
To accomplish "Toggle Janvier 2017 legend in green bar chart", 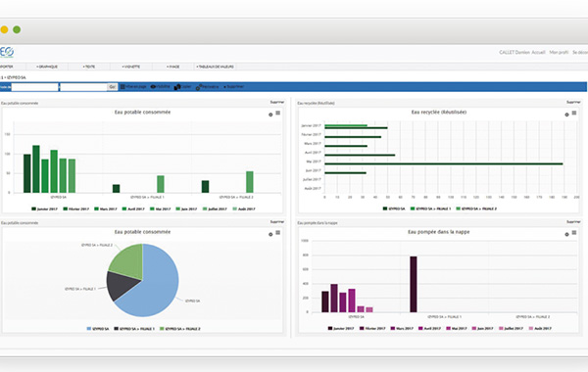I will click(45, 209).
